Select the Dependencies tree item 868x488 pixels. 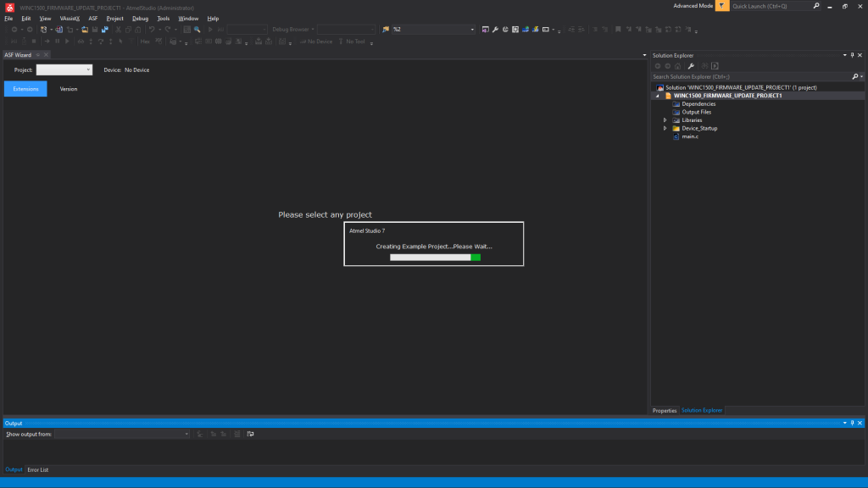coord(698,104)
